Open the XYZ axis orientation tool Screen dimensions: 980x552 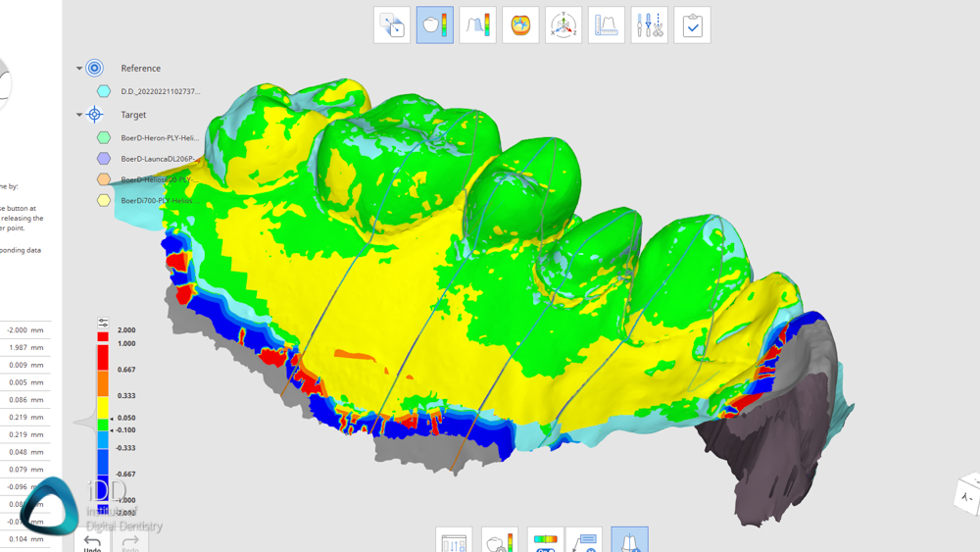563,25
